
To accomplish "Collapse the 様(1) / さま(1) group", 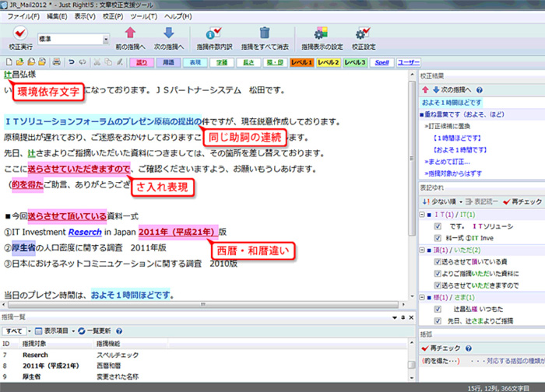I will click(422, 297).
